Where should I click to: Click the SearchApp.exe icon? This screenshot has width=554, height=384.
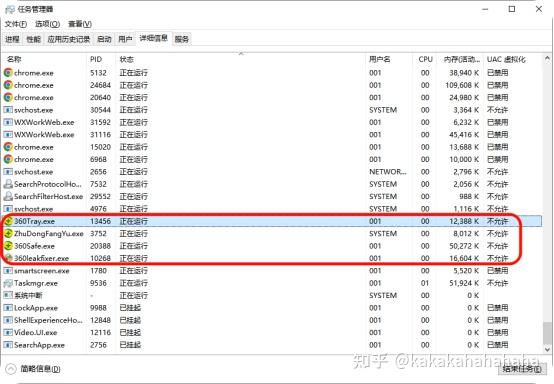click(x=8, y=345)
